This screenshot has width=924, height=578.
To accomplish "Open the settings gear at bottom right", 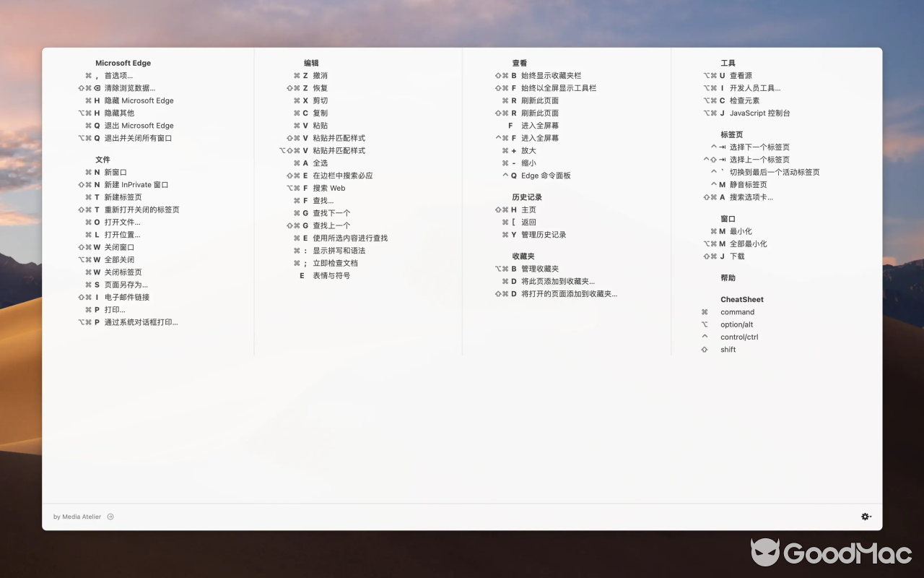I will click(865, 517).
